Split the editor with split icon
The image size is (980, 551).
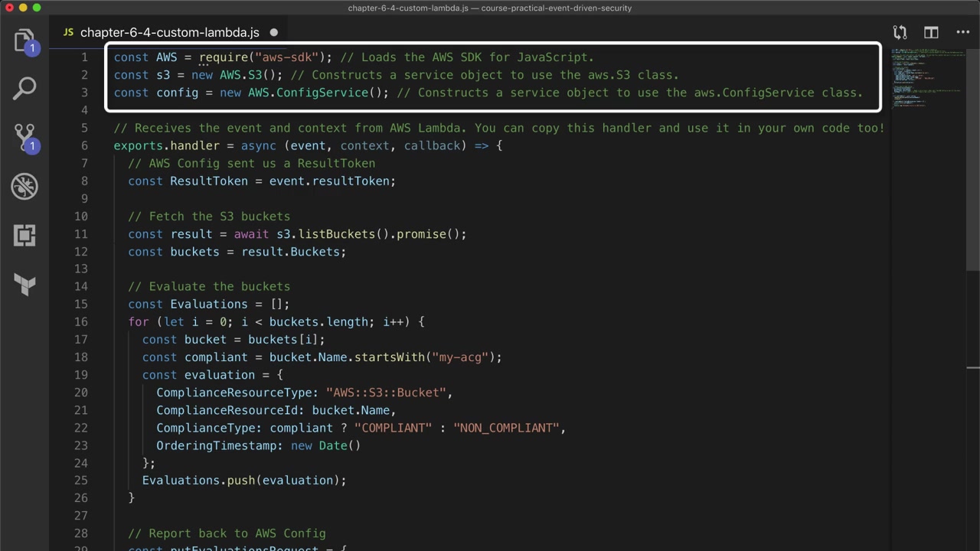(x=931, y=32)
